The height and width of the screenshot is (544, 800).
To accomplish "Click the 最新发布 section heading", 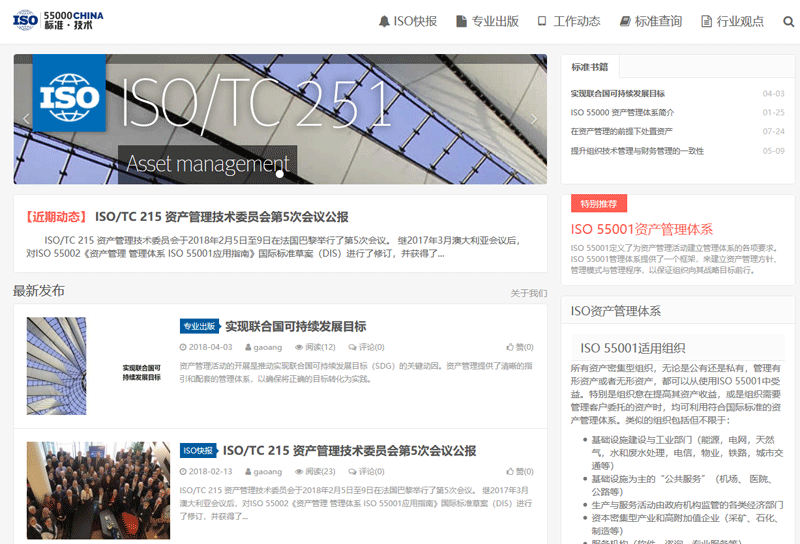I will tap(39, 291).
